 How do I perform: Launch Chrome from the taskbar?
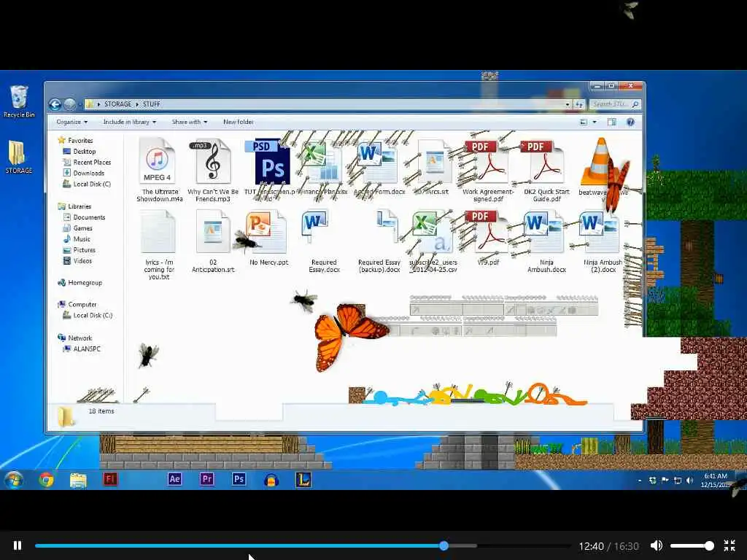tap(46, 480)
